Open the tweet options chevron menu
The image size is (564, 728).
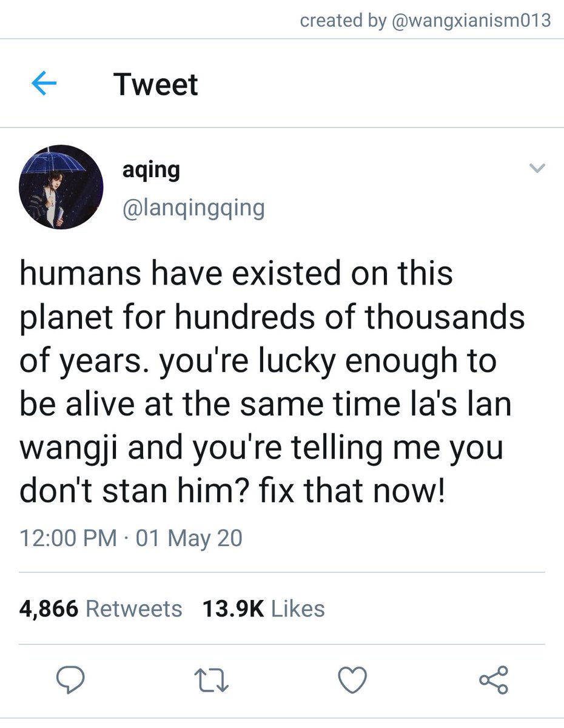click(537, 169)
